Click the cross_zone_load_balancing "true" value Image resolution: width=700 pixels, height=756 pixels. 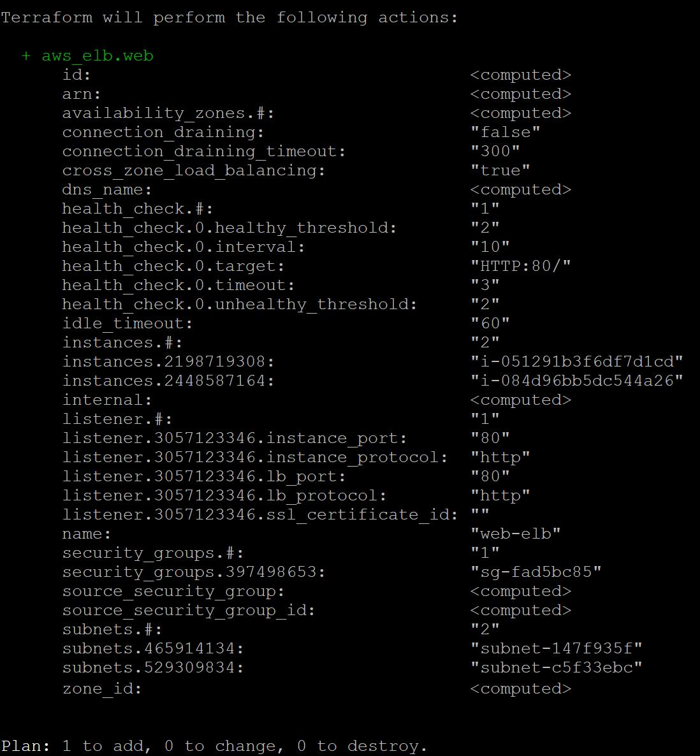point(500,170)
